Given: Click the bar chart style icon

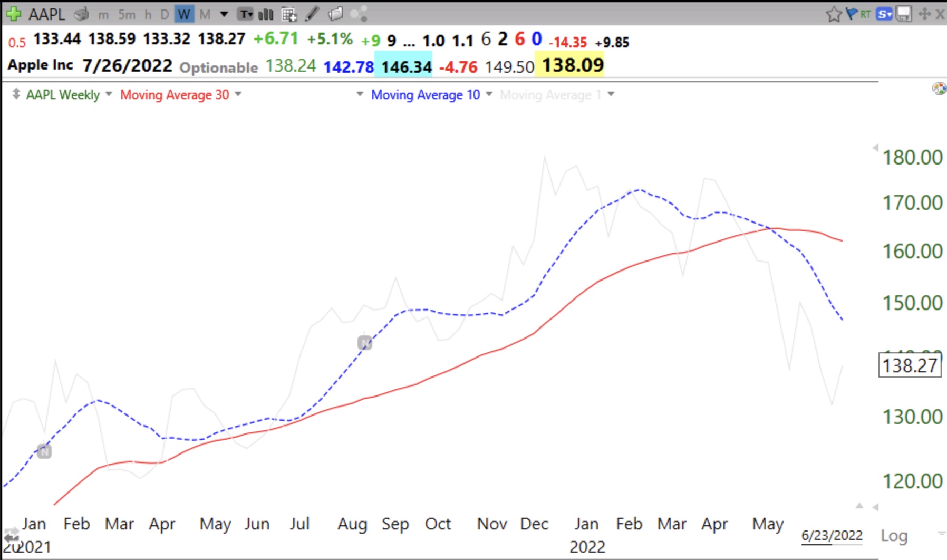Looking at the screenshot, I should [266, 14].
